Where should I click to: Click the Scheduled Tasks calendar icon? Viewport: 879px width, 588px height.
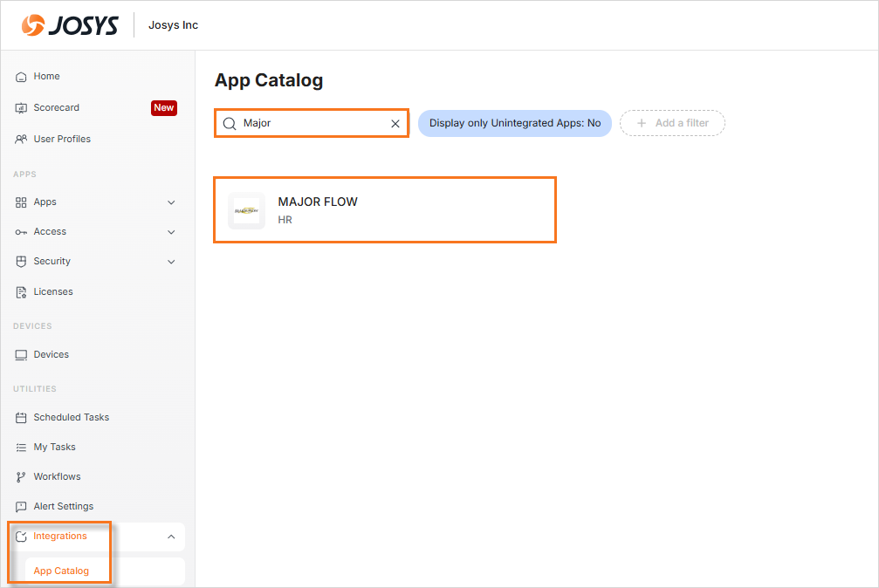pyautogui.click(x=22, y=418)
